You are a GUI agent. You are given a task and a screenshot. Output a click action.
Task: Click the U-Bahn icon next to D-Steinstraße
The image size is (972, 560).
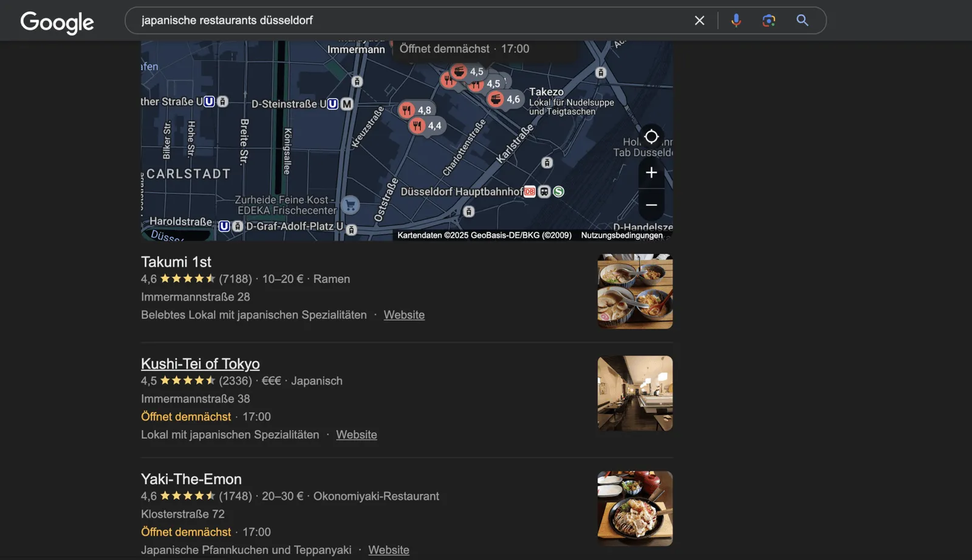(332, 104)
